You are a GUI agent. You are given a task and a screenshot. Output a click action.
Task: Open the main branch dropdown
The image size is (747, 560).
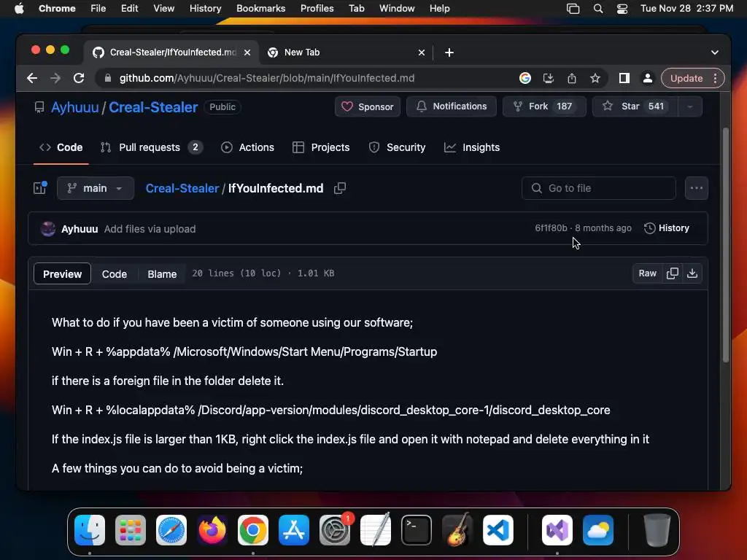[x=96, y=188]
